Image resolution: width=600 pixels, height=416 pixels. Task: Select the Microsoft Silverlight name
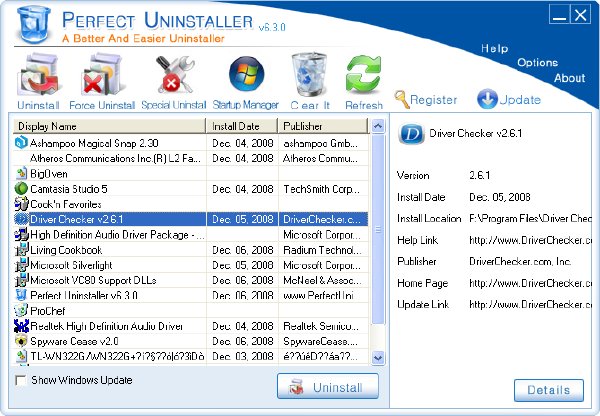[71, 265]
